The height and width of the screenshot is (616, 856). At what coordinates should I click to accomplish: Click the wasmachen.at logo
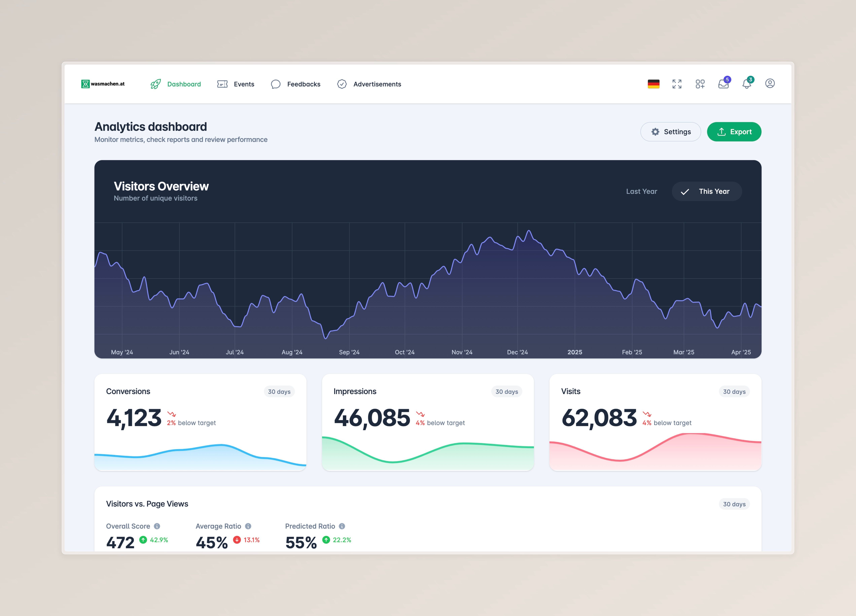[x=103, y=84]
